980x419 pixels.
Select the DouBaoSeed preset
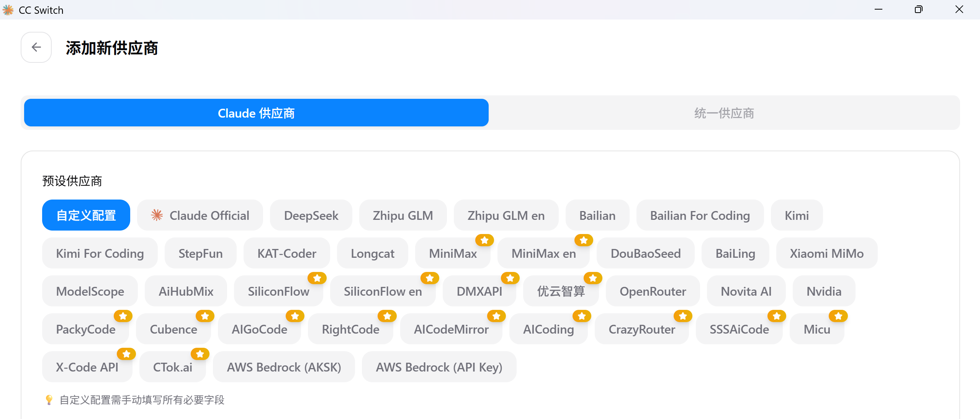click(x=646, y=253)
